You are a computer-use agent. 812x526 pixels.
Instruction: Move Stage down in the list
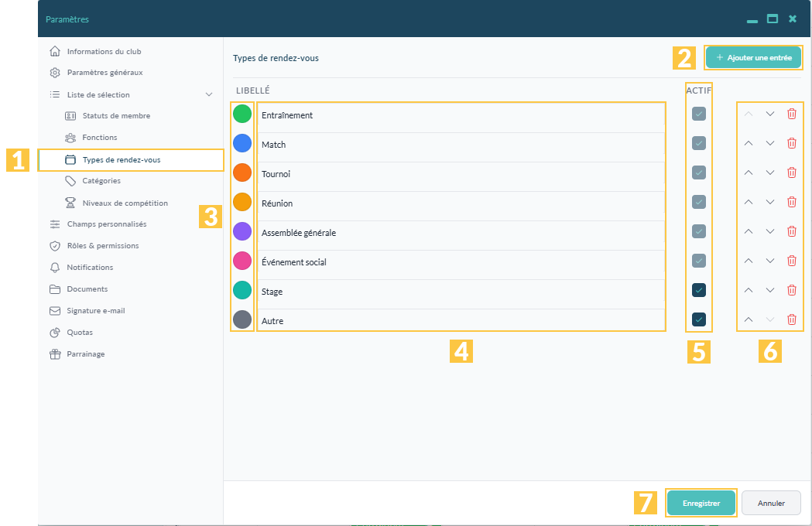point(770,290)
